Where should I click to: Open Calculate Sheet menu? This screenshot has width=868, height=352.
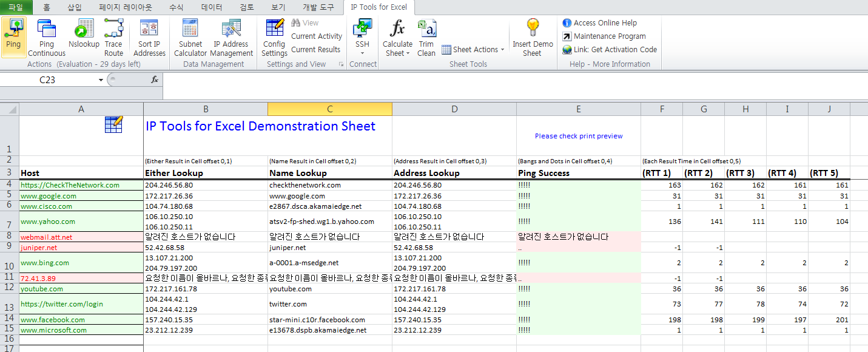397,37
